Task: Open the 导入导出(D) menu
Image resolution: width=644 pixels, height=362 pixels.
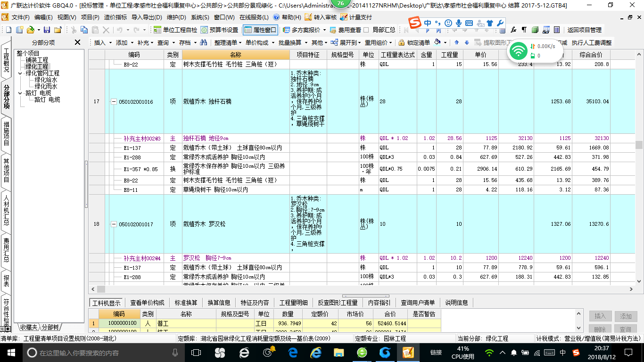Action: pos(147,17)
